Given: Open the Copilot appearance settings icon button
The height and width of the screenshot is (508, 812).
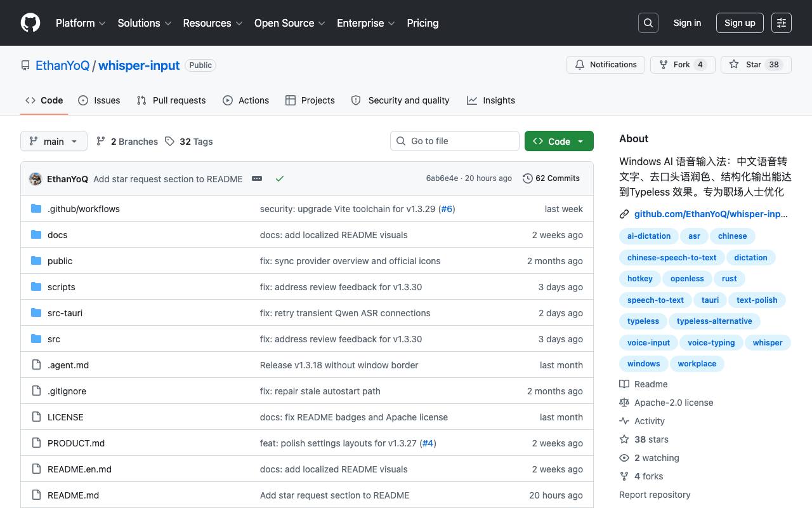Looking at the screenshot, I should click(782, 23).
